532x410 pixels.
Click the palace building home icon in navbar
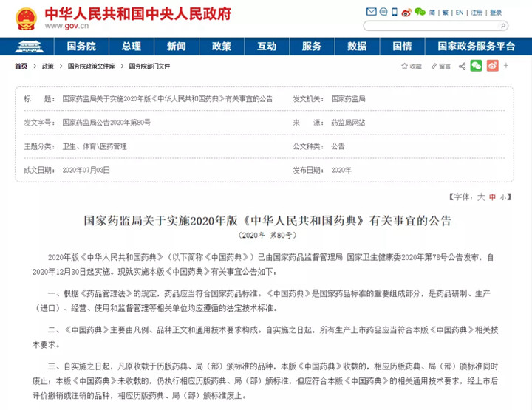pyautogui.click(x=29, y=47)
